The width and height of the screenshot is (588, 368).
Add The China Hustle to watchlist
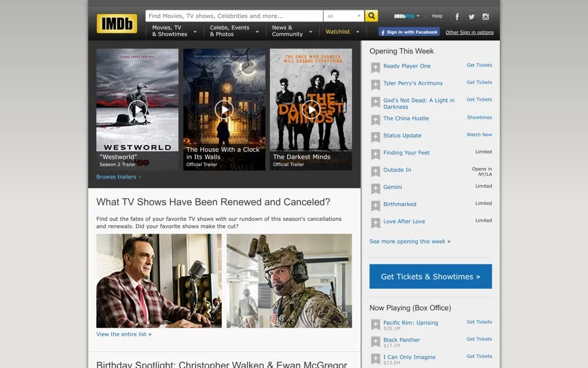point(375,120)
